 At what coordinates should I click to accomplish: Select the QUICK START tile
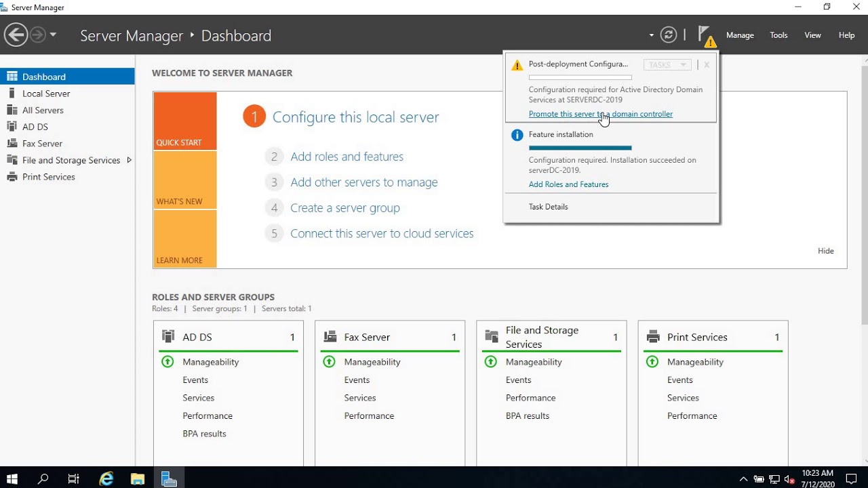[x=185, y=121]
